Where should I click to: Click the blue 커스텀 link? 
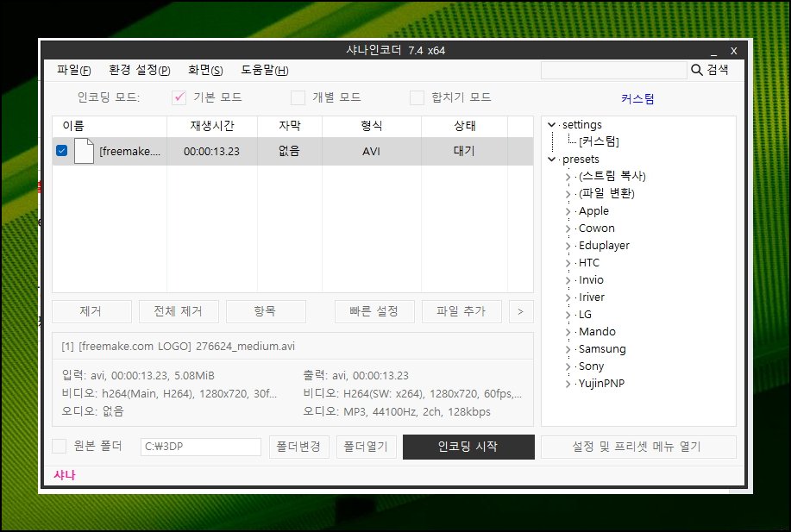(x=637, y=99)
